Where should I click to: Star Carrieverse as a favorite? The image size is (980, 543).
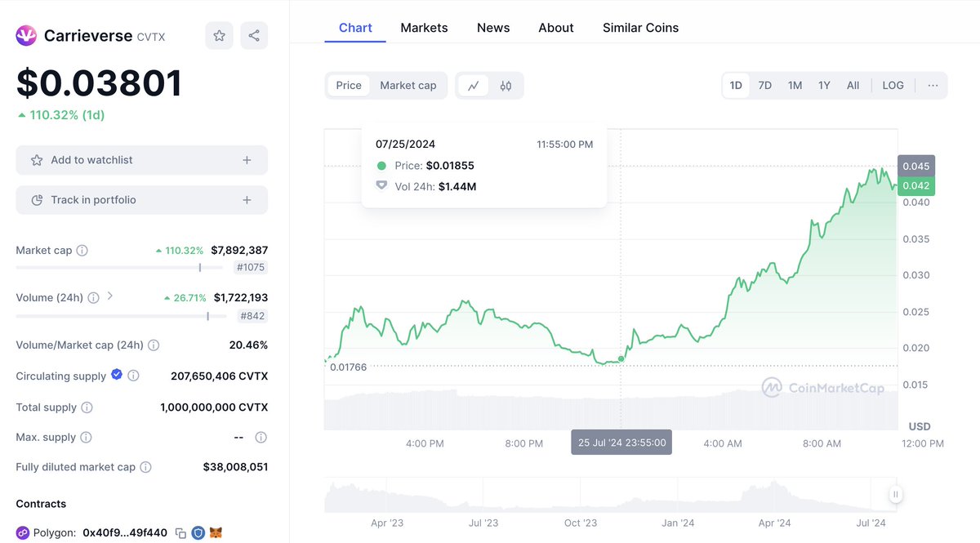(x=219, y=35)
